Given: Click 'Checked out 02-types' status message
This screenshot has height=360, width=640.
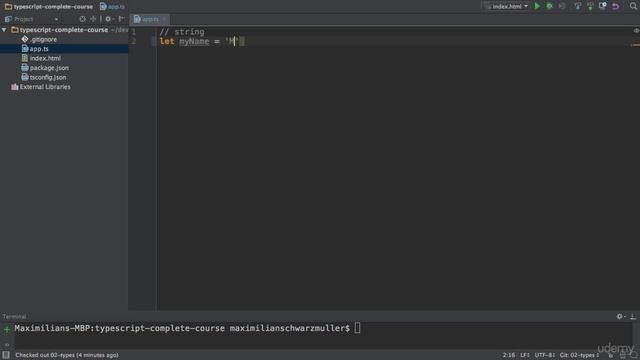Looking at the screenshot, I should click(67, 355).
